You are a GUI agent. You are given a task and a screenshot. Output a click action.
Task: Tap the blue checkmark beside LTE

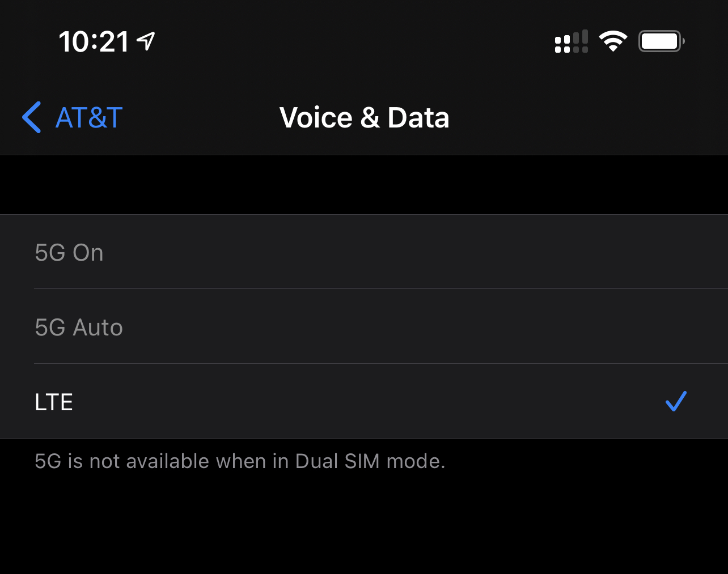(676, 401)
